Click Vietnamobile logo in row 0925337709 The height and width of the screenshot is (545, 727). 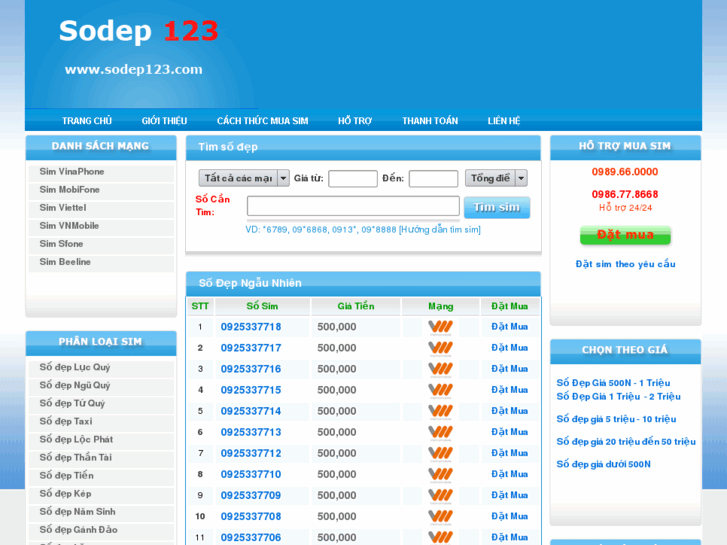click(x=440, y=496)
